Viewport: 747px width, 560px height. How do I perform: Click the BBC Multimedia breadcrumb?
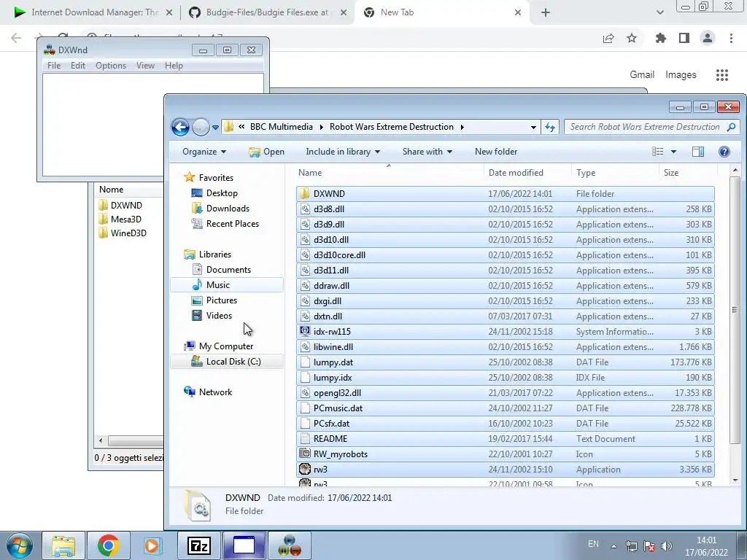click(x=282, y=127)
